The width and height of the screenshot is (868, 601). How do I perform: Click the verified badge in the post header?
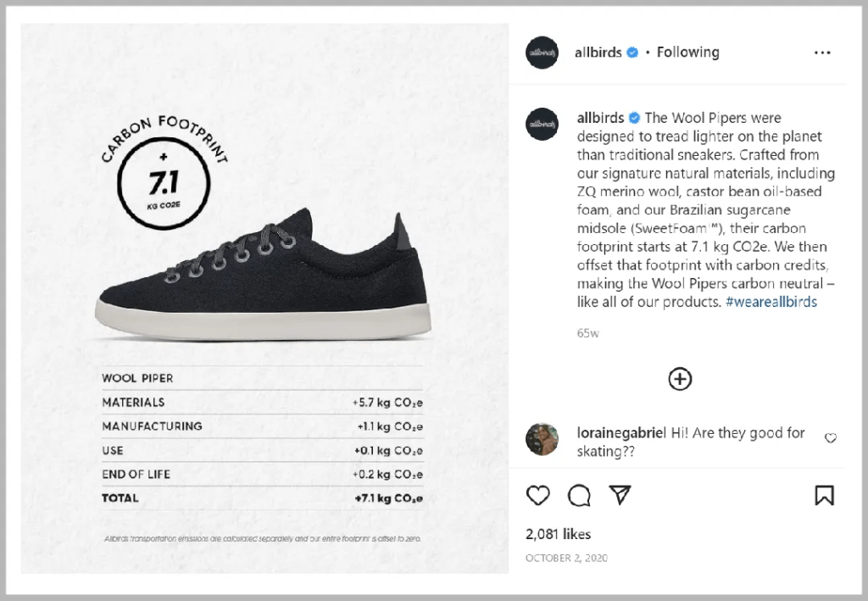632,53
